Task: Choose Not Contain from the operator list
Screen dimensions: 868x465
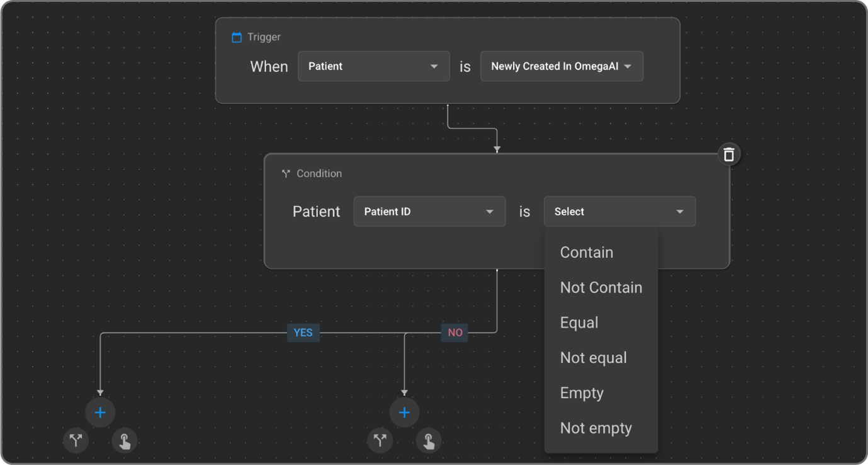Action: (x=601, y=288)
